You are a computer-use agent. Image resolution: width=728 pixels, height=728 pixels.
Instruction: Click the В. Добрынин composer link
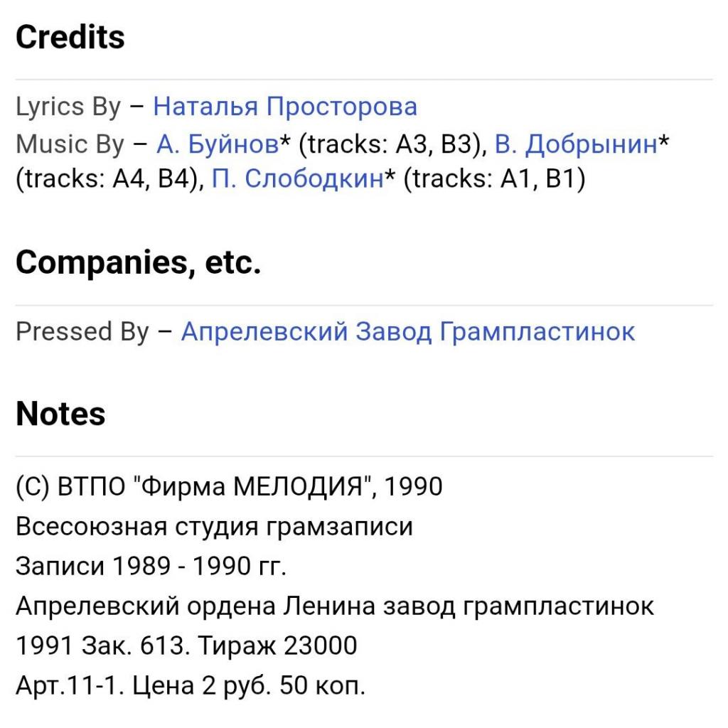pyautogui.click(x=576, y=144)
